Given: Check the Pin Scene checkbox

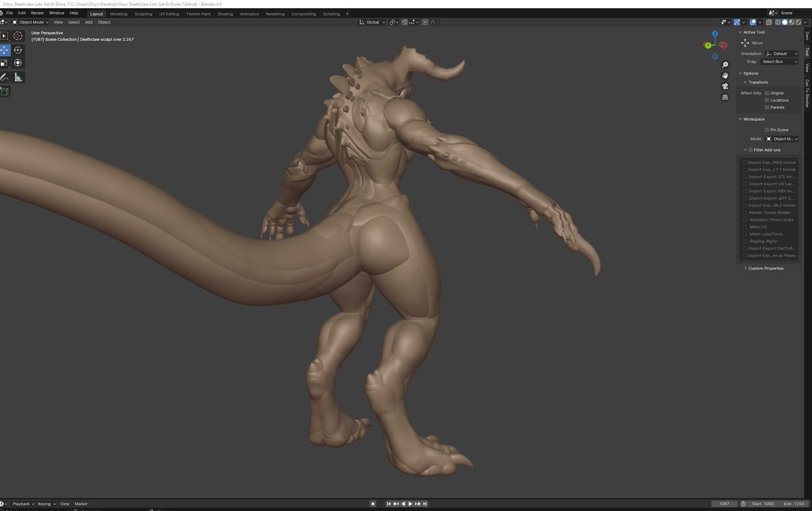Looking at the screenshot, I should 767,129.
